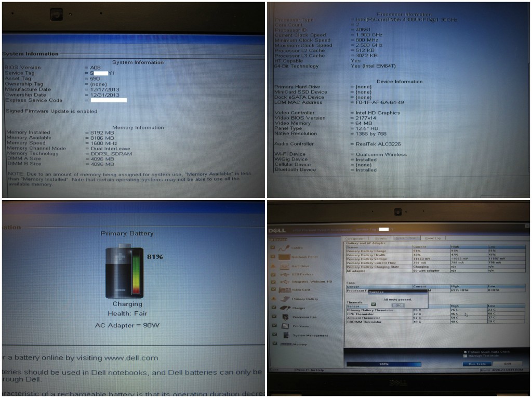
Task: Open the Results tab
Action: click(381, 238)
